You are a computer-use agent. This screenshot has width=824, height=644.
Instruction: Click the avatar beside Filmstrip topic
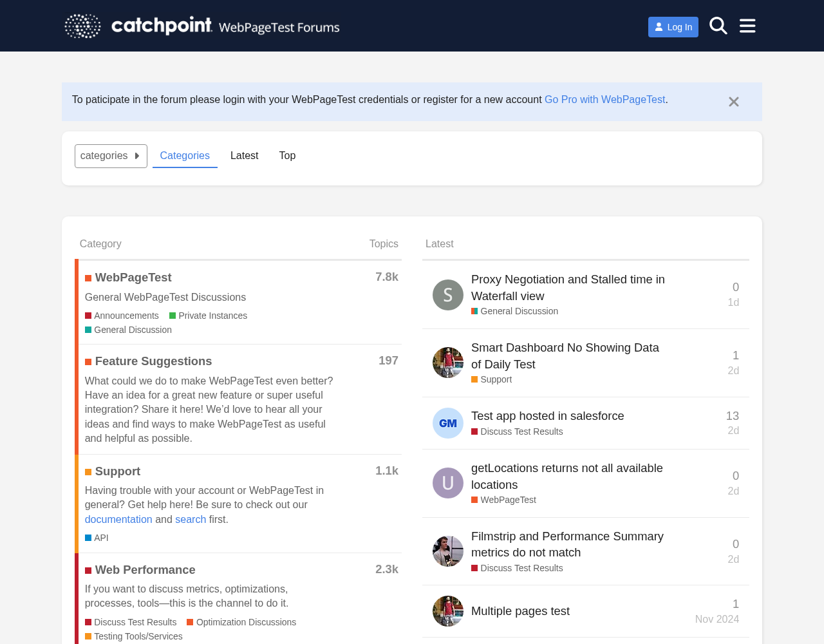click(x=448, y=551)
